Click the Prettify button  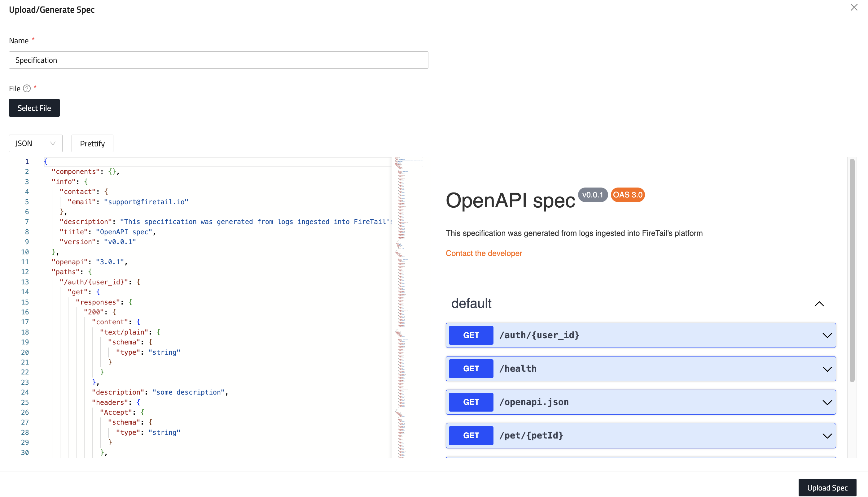point(92,144)
